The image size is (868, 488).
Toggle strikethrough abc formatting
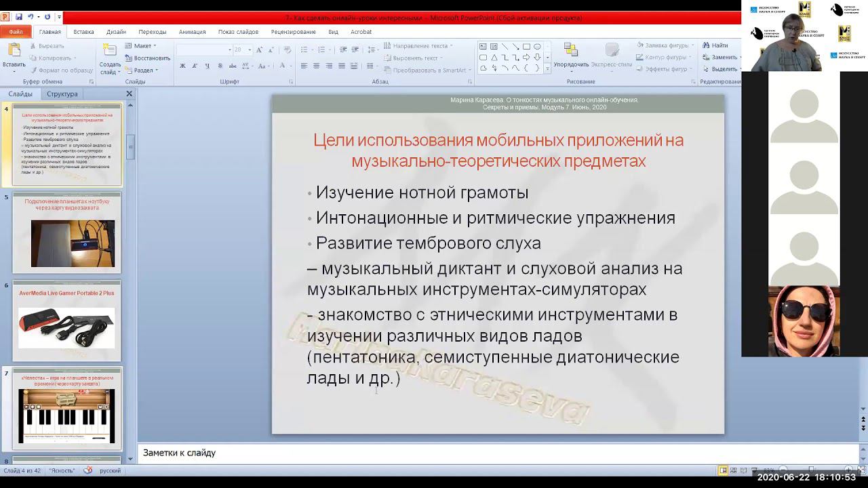pyautogui.click(x=231, y=66)
